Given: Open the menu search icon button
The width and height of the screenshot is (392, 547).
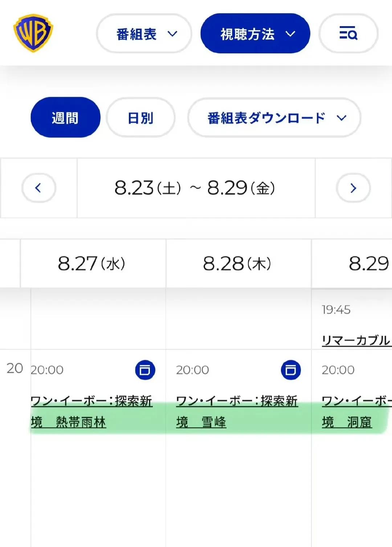Looking at the screenshot, I should (348, 33).
